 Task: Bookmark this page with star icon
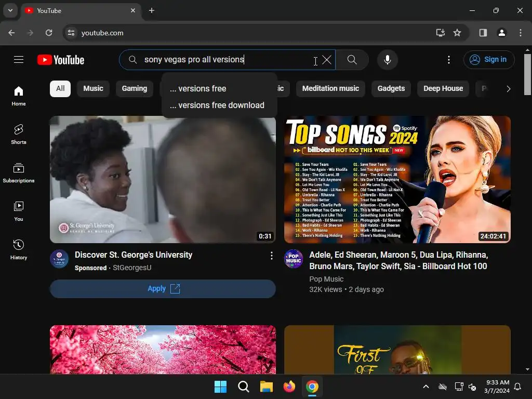457,33
